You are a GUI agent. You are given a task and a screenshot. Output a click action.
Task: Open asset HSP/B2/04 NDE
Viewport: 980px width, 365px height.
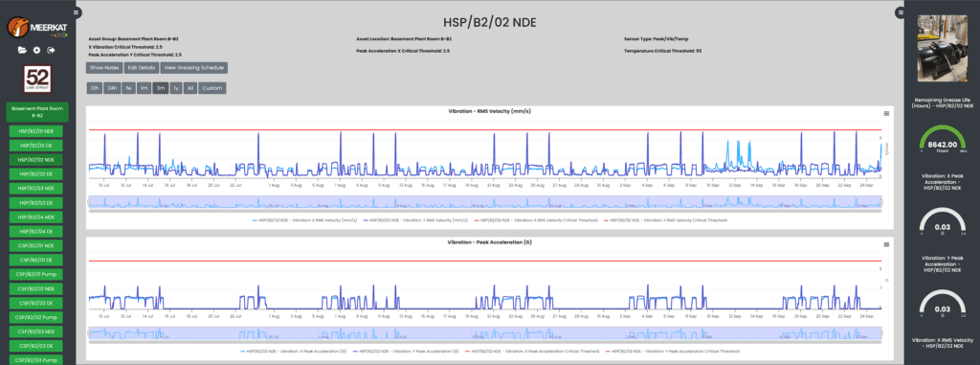pos(36,217)
